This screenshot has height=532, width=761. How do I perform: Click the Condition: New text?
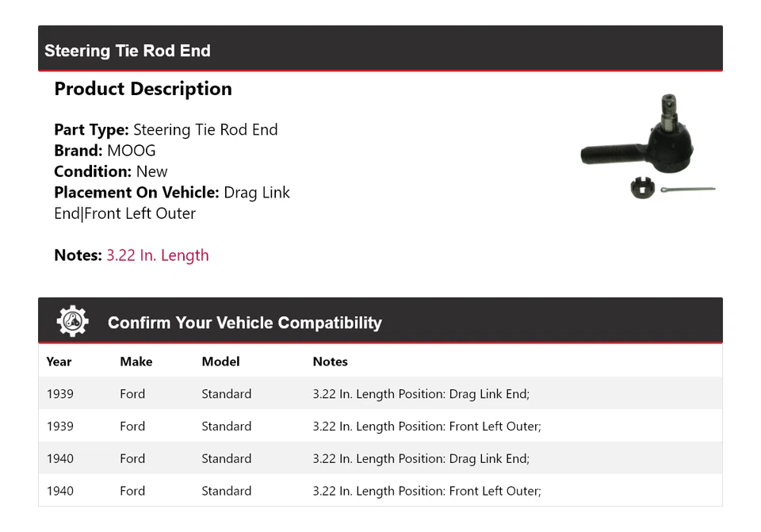(x=111, y=171)
